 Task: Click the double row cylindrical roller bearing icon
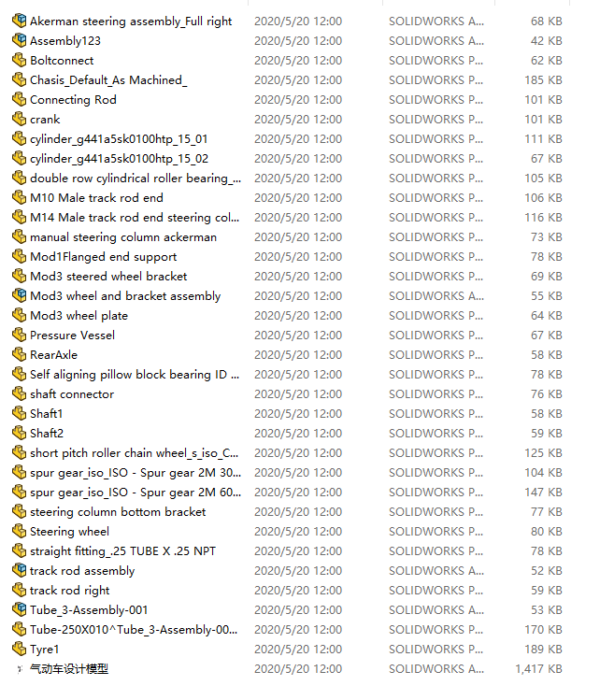click(20, 178)
